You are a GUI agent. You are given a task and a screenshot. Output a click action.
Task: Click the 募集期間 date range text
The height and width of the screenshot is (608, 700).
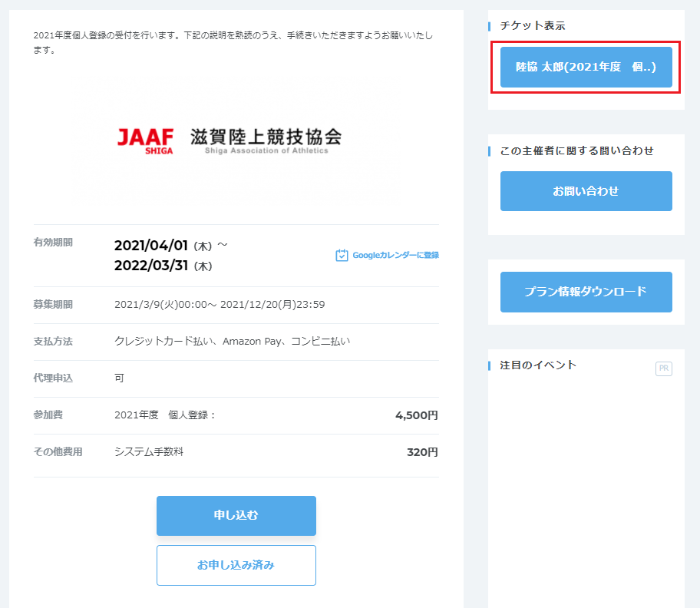tap(220, 305)
